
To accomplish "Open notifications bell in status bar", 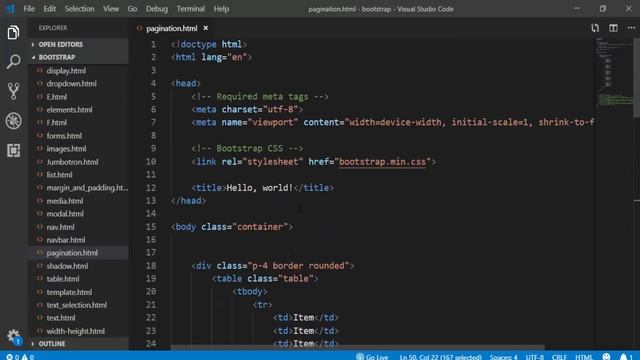I will 625,357.
